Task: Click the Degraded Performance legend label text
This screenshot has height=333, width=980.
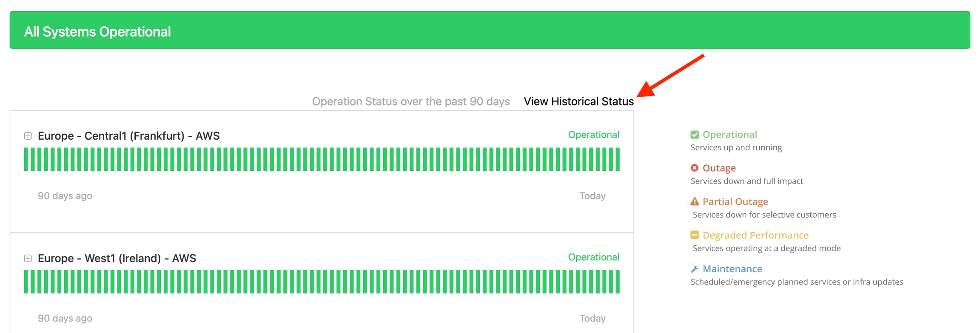Action: (x=755, y=235)
